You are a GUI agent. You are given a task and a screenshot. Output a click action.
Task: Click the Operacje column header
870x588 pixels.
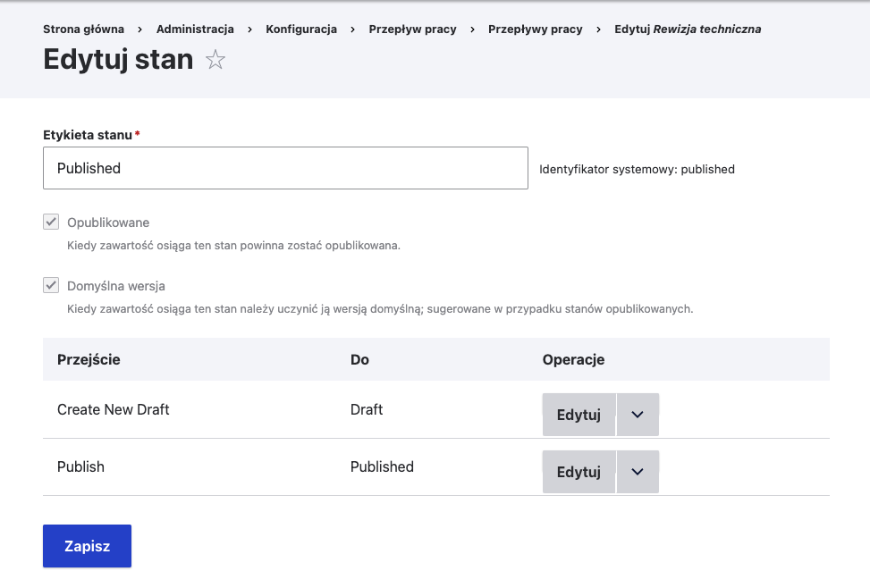(573, 359)
